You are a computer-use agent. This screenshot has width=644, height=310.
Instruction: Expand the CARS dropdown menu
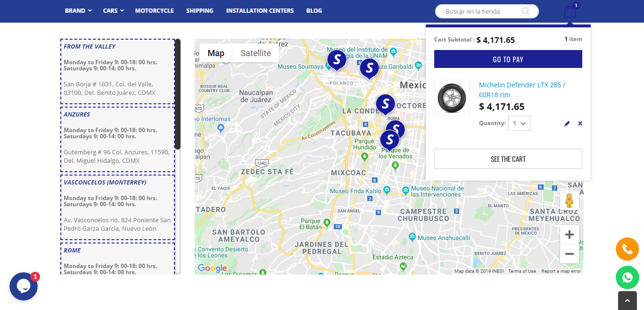tap(114, 10)
